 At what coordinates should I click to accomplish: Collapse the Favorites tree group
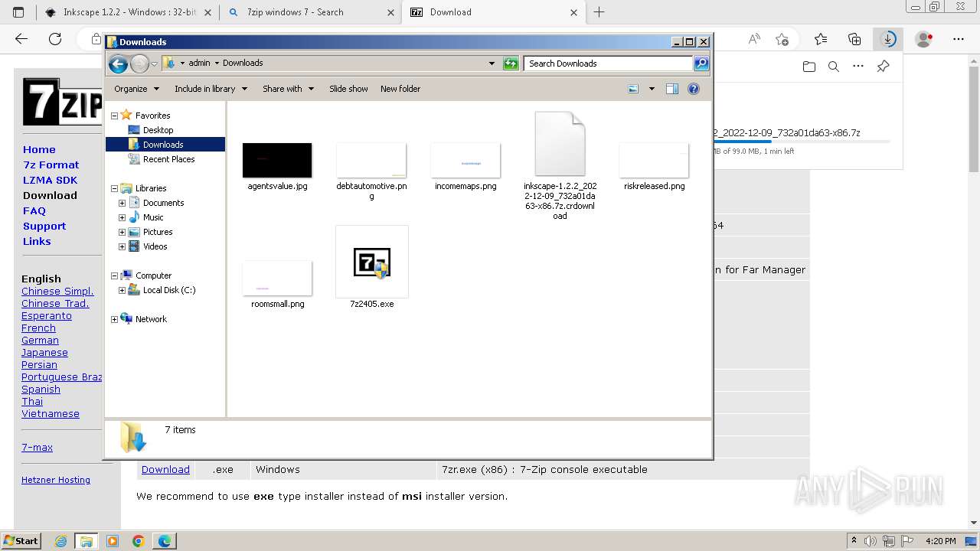point(115,116)
